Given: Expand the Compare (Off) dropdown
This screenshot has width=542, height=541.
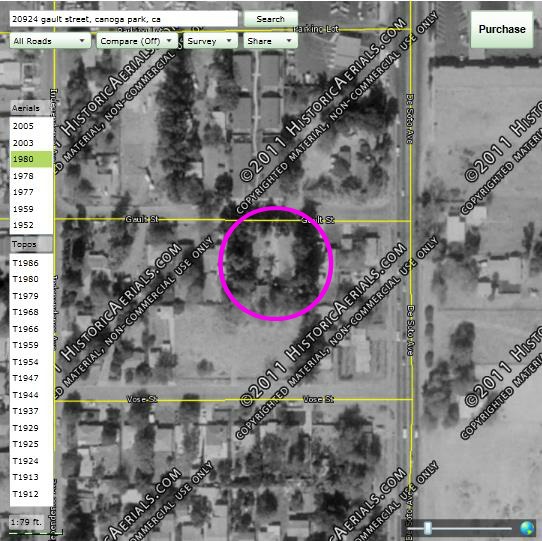Looking at the screenshot, I should click(137, 41).
